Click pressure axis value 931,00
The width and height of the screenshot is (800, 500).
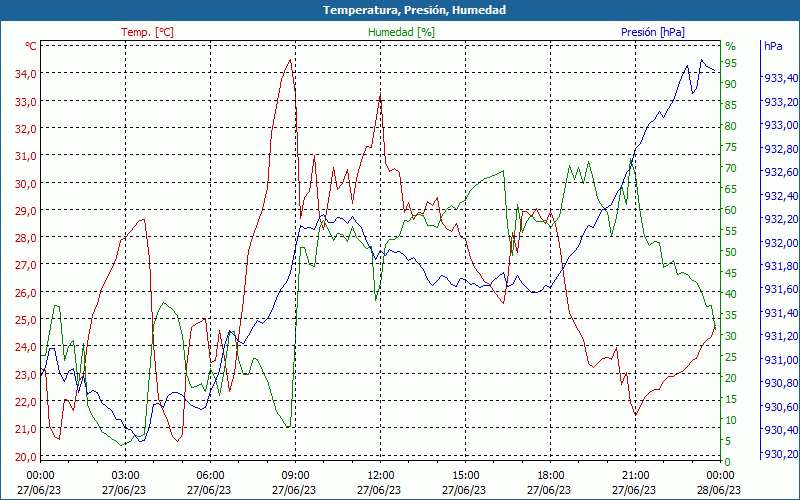pos(781,360)
